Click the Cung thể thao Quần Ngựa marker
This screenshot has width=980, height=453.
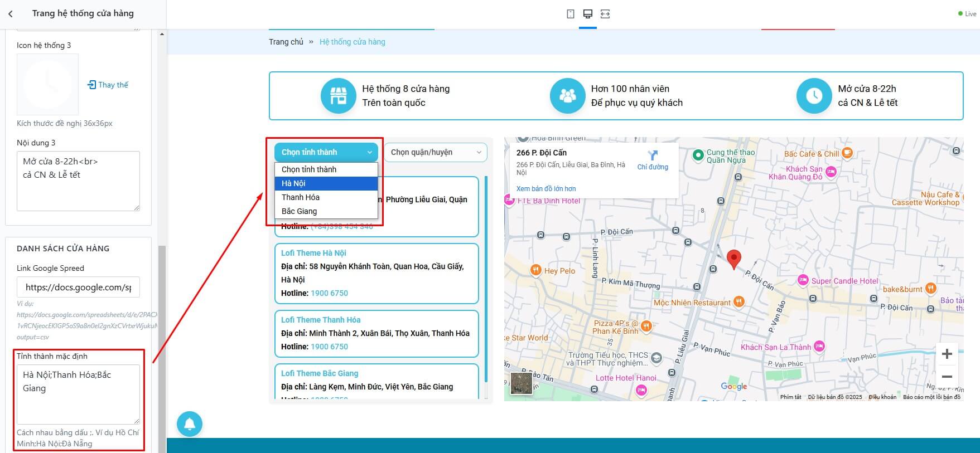coord(698,155)
